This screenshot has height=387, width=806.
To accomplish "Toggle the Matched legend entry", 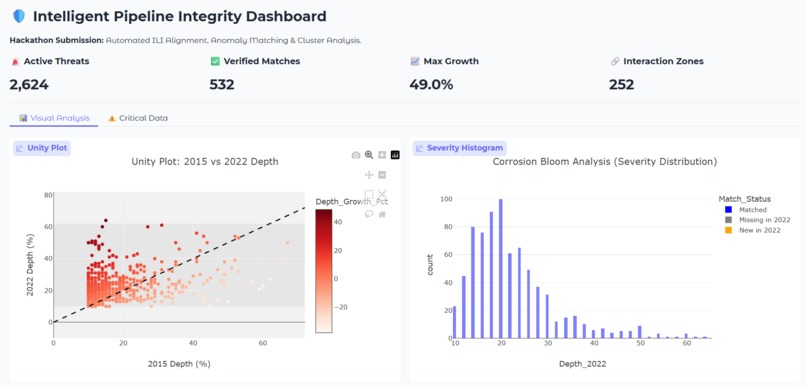I will click(x=745, y=210).
